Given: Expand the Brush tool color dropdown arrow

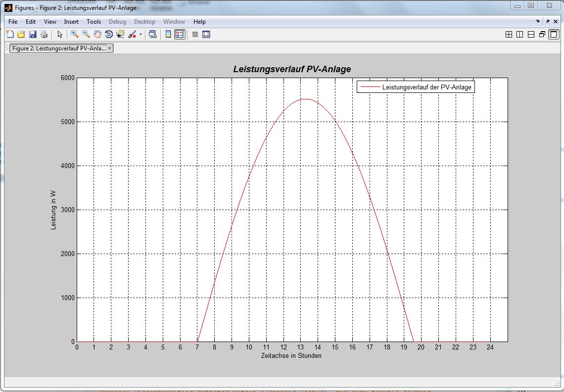Looking at the screenshot, I should (141, 35).
